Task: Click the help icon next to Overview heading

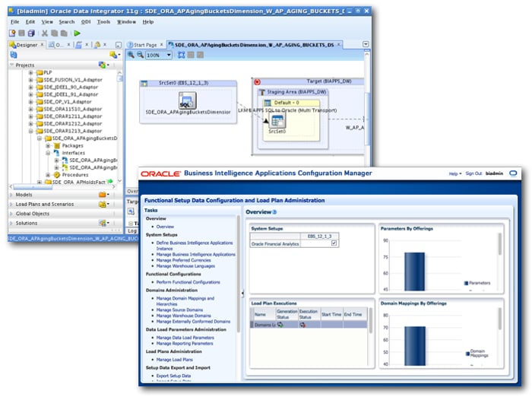Action: (274, 212)
